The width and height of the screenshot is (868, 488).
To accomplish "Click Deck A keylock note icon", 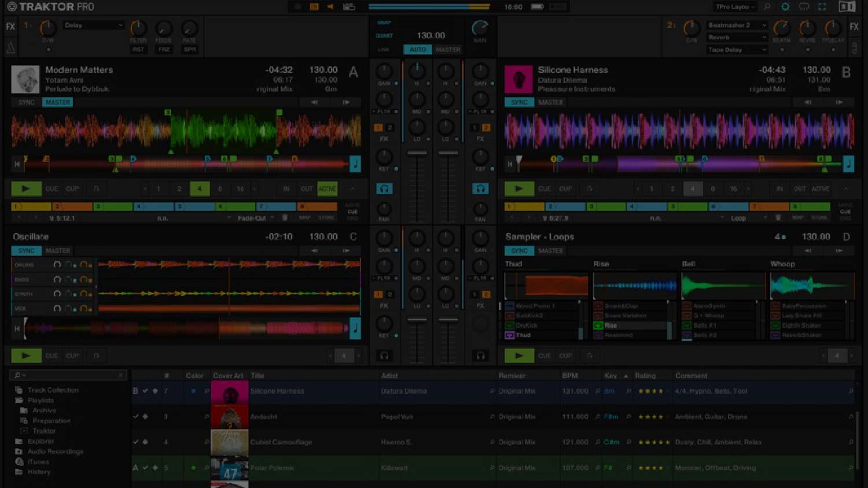I will (x=355, y=164).
